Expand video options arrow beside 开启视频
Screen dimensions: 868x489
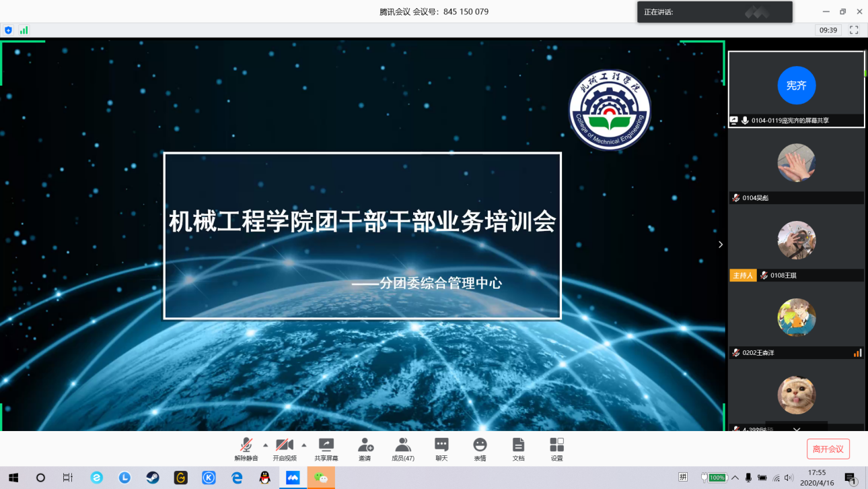click(303, 445)
